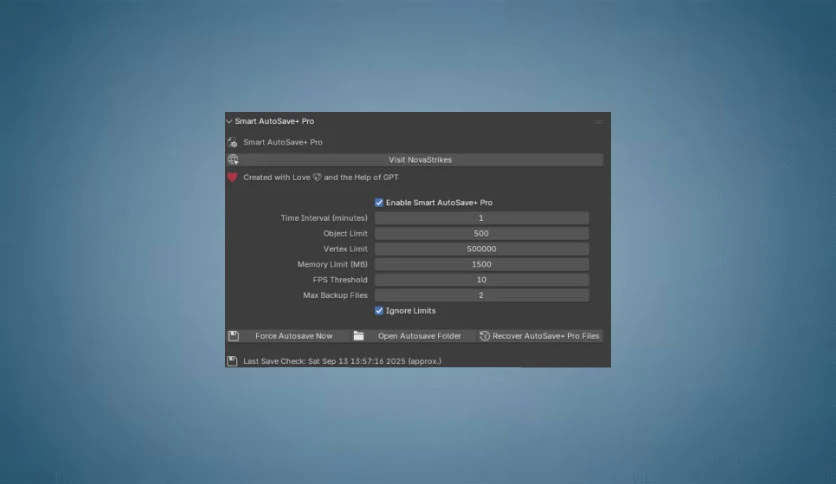The height and width of the screenshot is (484, 836).
Task: Click the Vertex Limit label
Action: 345,249
